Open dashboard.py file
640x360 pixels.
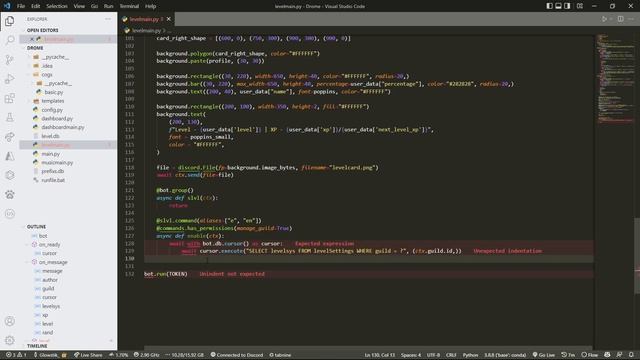coord(57,118)
